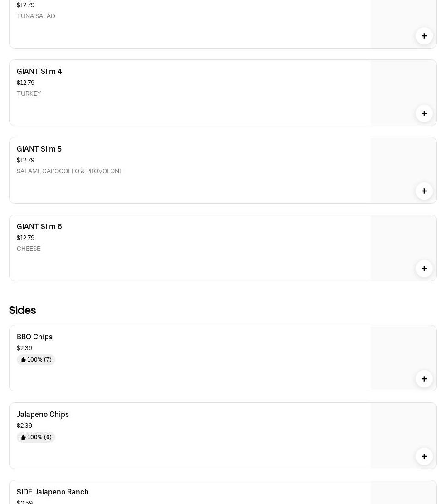This screenshot has height=504, width=446.
Task: Click the thumbs-up icon under Jalapeno Chips
Action: pos(23,437)
